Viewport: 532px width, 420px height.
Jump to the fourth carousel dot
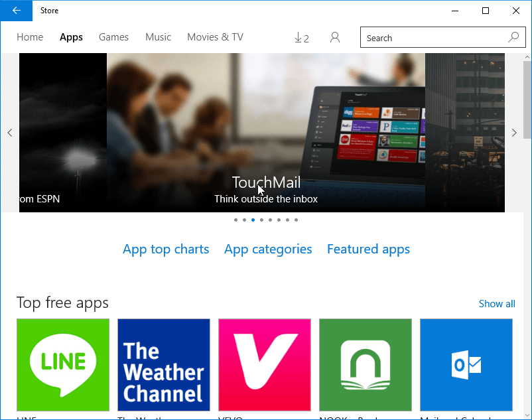pos(261,220)
